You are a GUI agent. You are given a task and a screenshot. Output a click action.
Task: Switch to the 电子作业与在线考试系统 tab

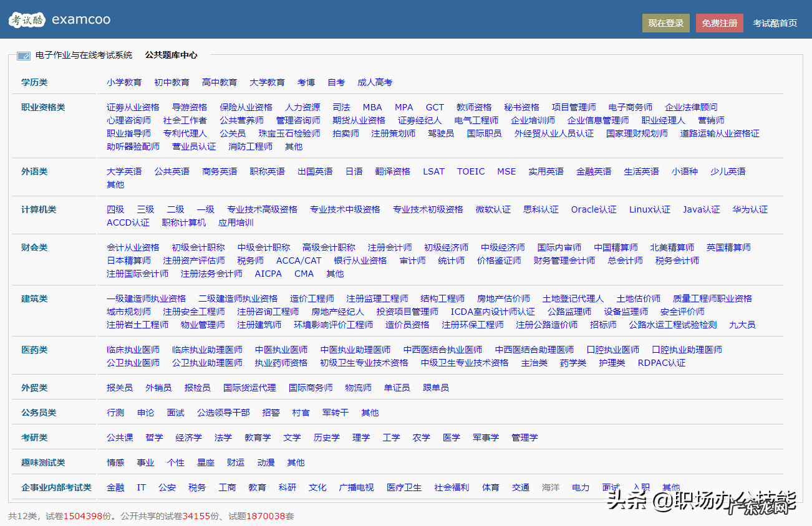[84, 55]
